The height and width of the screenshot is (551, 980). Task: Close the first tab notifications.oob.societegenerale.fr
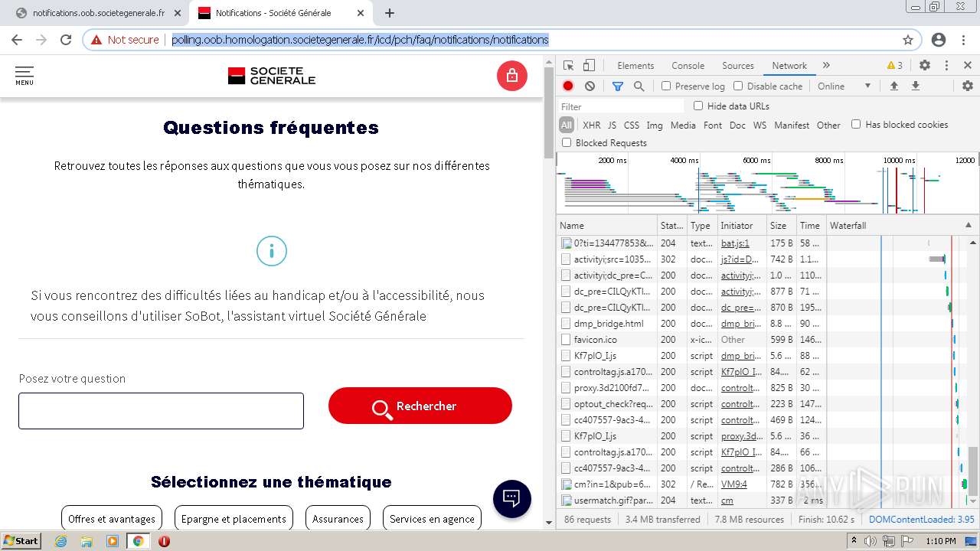178,13
